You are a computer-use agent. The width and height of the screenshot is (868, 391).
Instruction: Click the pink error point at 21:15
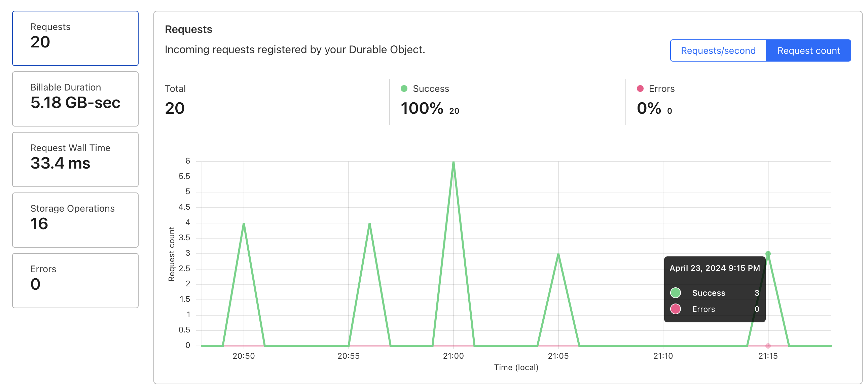[x=768, y=346]
